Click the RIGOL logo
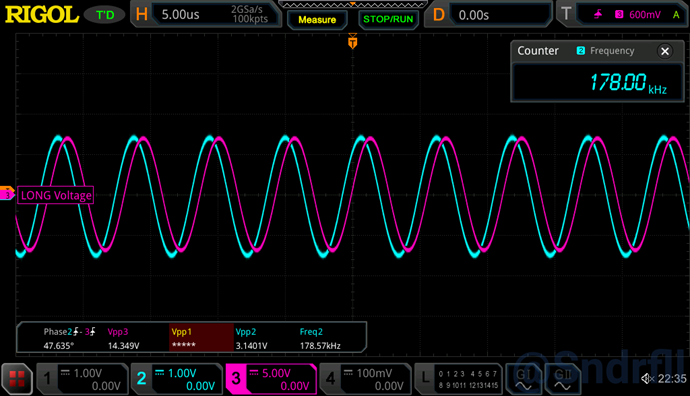690x396 pixels. coord(42,15)
